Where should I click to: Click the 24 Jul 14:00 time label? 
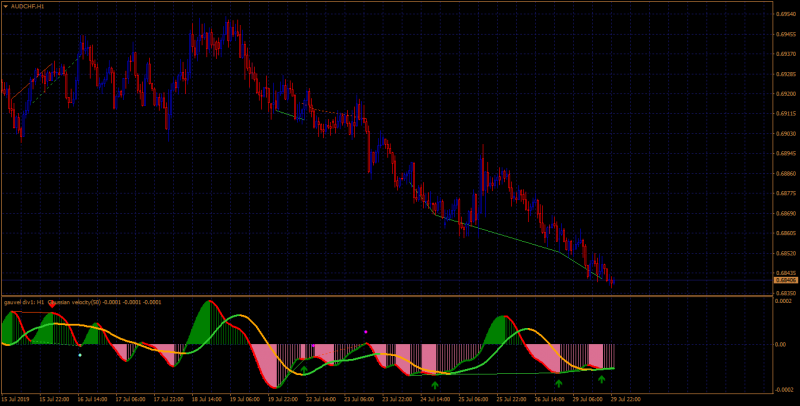[x=437, y=399]
